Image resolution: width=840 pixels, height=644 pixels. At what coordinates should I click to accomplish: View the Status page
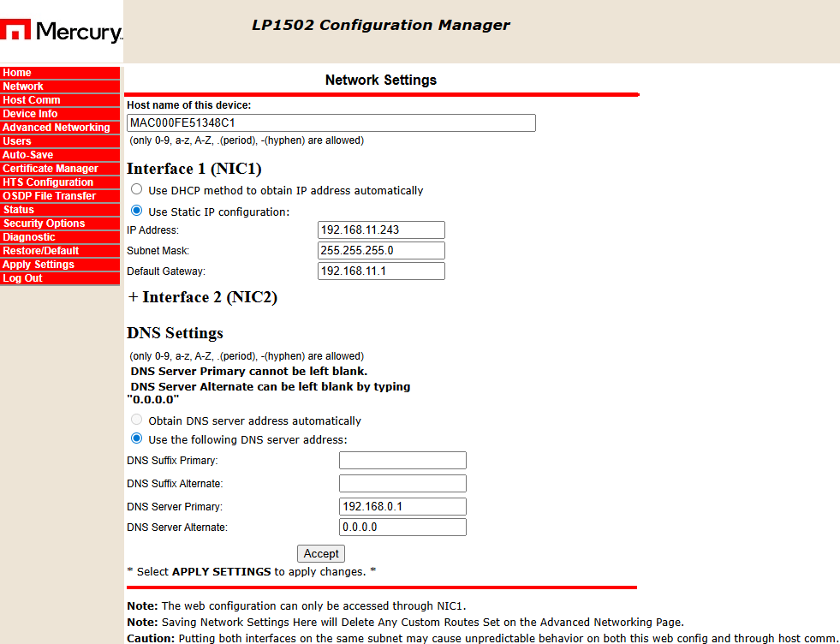[x=59, y=210]
